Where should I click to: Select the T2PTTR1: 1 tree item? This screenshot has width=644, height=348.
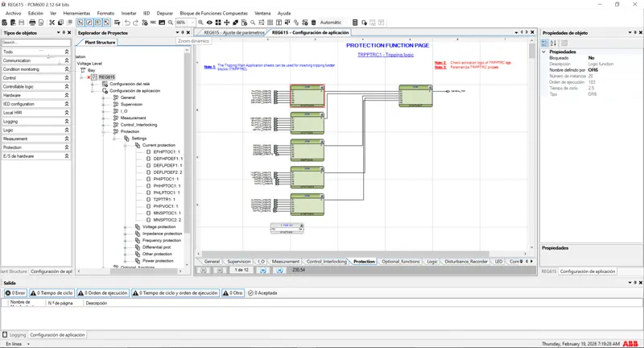coord(164,199)
